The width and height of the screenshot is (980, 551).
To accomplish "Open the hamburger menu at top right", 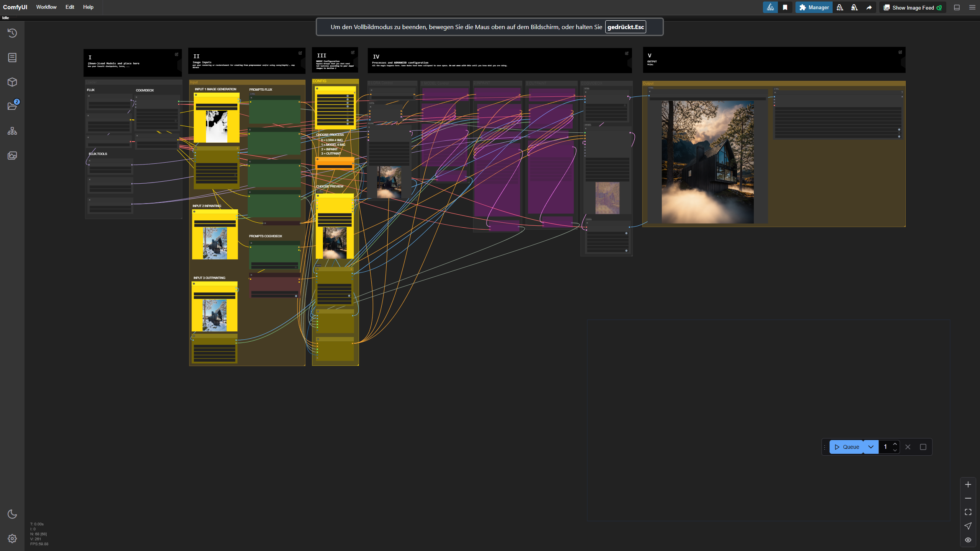I will 972,7.
